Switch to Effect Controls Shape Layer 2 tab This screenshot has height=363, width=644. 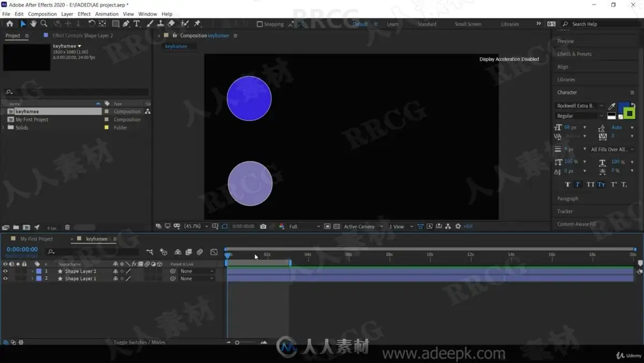(83, 35)
